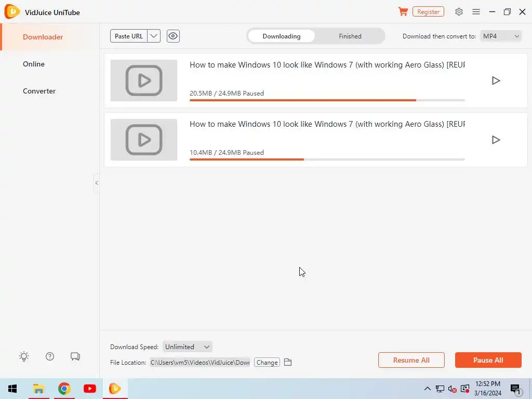Image resolution: width=532 pixels, height=399 pixels.
Task: Switch to the Finished tab
Action: click(350, 36)
